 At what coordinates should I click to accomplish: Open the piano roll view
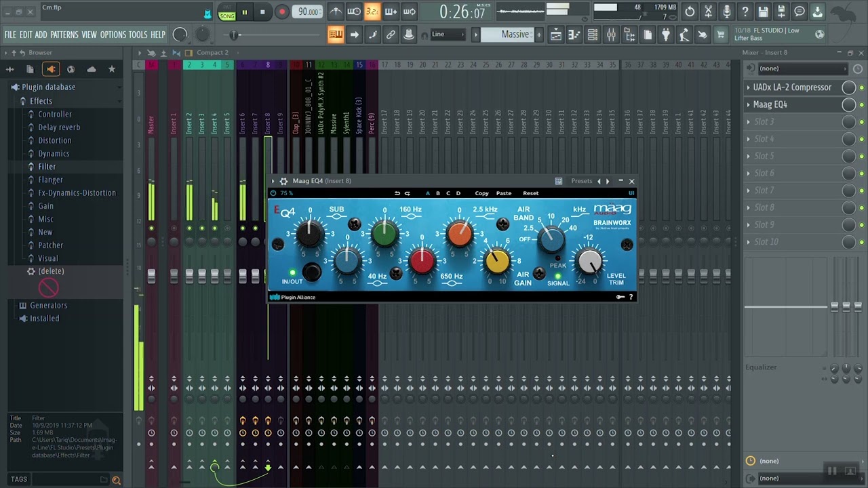(x=574, y=35)
